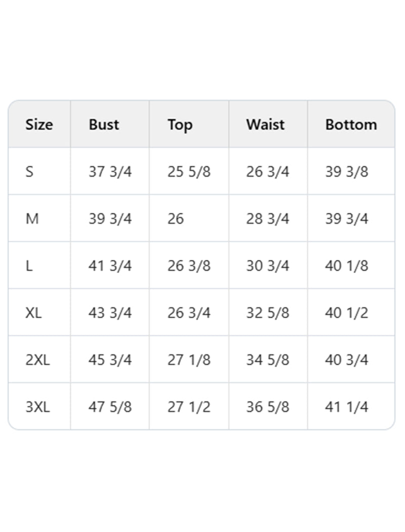Click the L size row label
Screen dimensions: 405x532
coord(29,266)
